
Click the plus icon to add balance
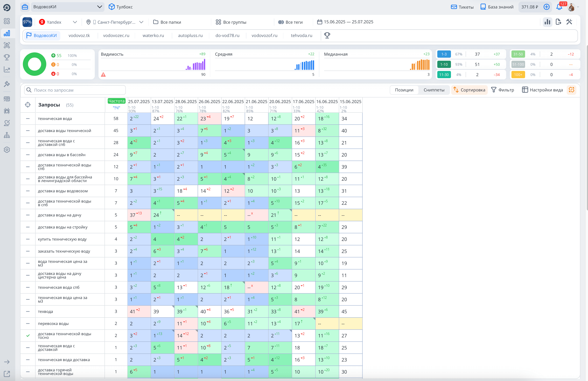(x=546, y=7)
